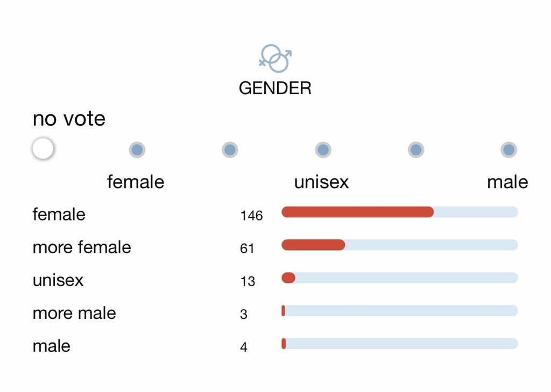
Task: Click the red bar in the unisex results row
Action: pyautogui.click(x=288, y=278)
